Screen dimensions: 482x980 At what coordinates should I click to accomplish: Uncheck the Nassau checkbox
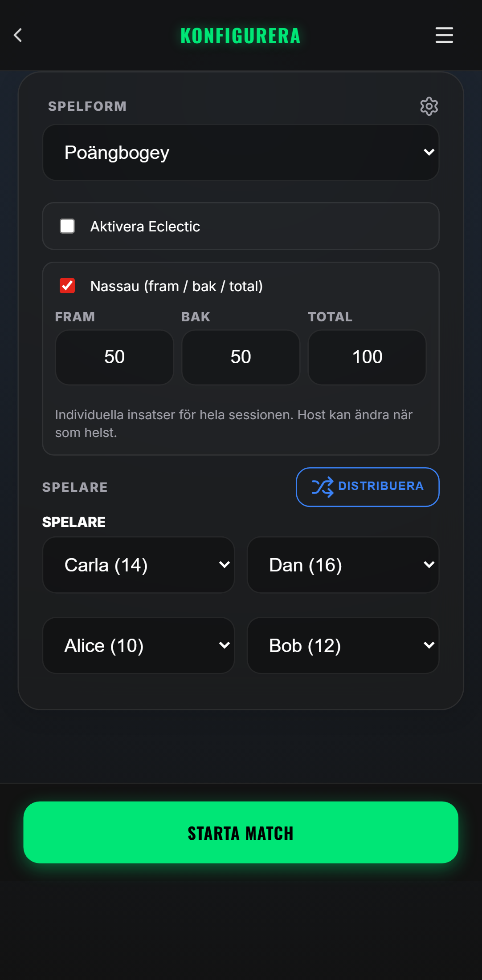point(67,286)
